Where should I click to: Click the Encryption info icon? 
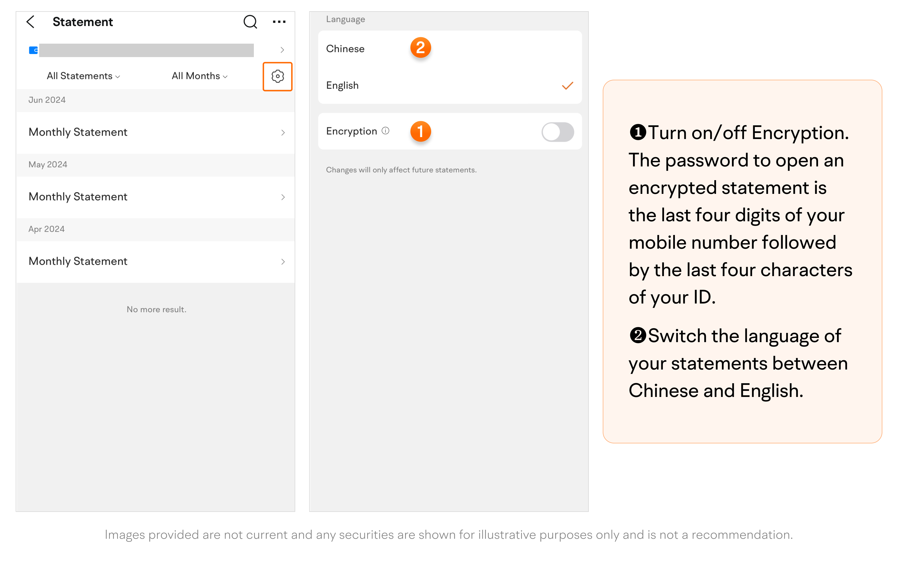click(385, 131)
